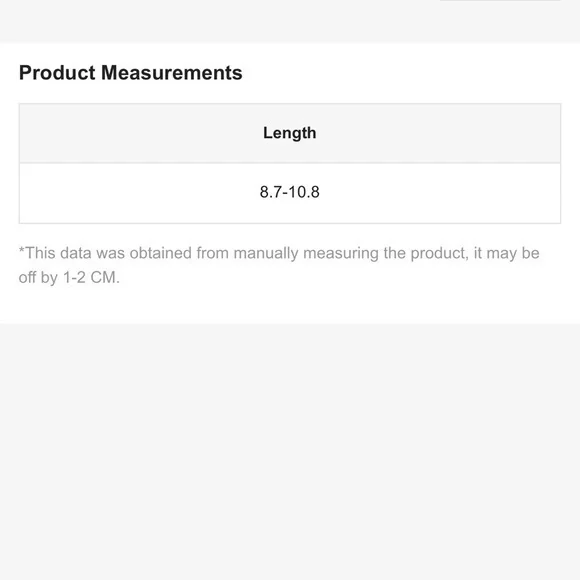This screenshot has width=580, height=580.
Task: Click the phrase 'it may be' in note
Action: point(506,254)
